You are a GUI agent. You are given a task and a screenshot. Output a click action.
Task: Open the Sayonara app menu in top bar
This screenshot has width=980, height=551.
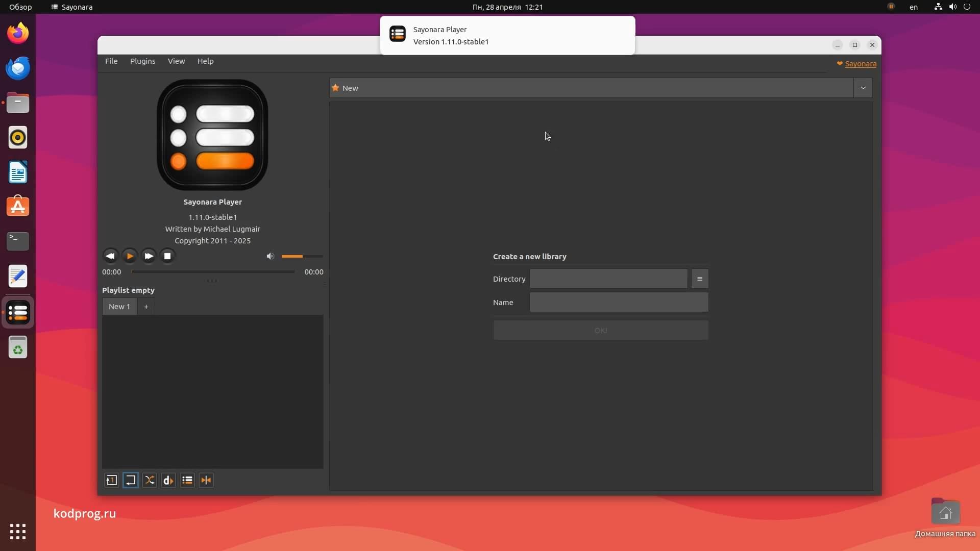(72, 7)
